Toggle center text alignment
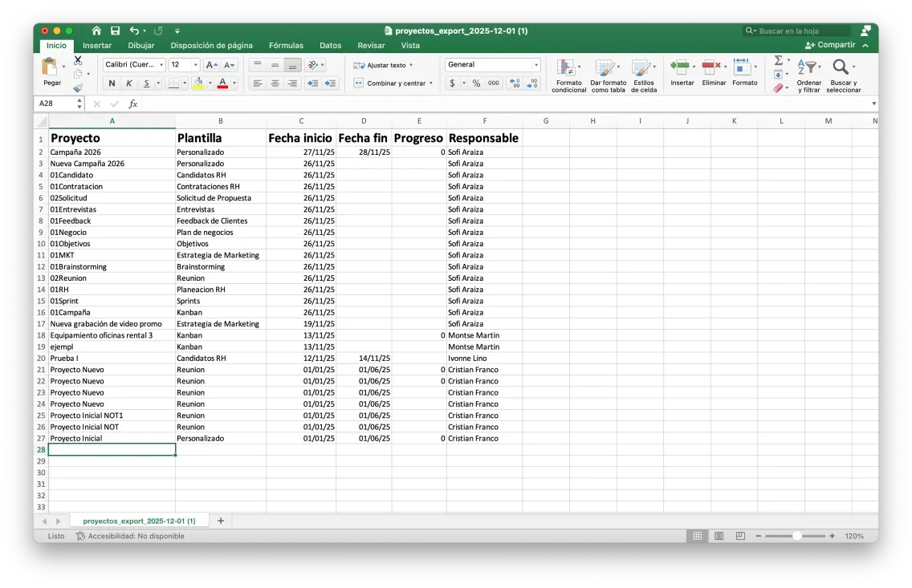 click(x=274, y=83)
